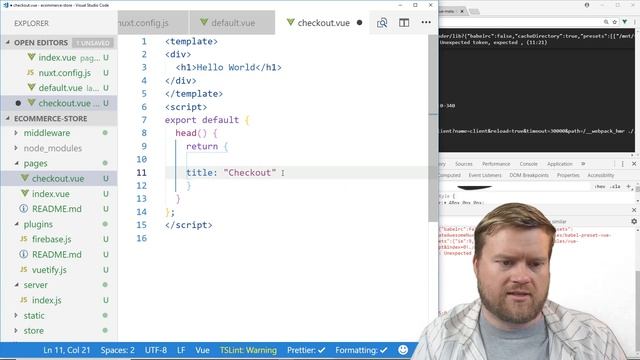640x360 pixels.
Task: Add new style rule plus icon in DevTools
Action: [x=629, y=187]
